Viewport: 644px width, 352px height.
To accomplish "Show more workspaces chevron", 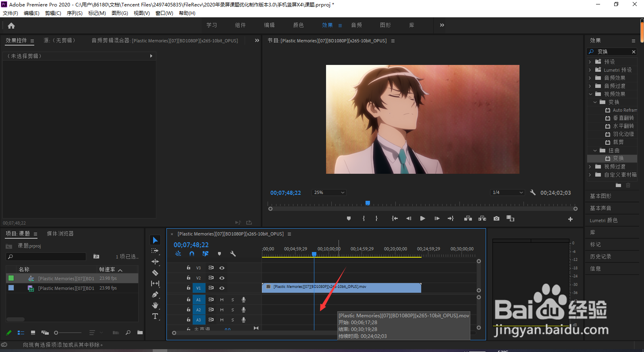I will [x=442, y=25].
